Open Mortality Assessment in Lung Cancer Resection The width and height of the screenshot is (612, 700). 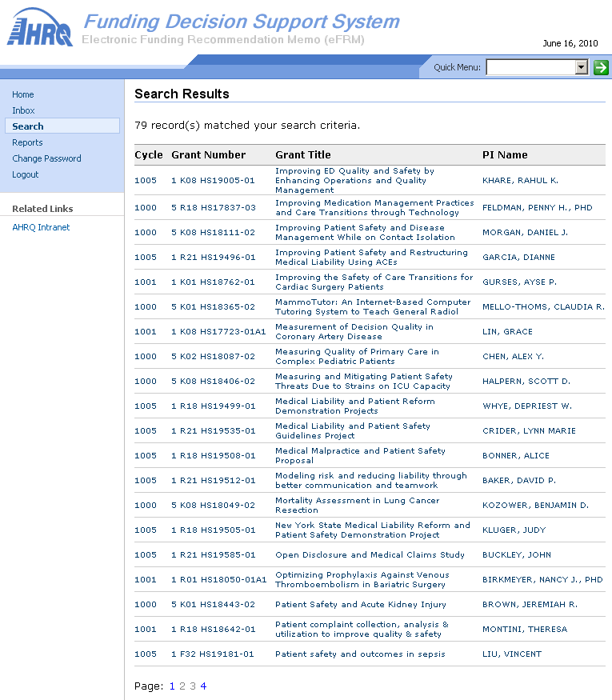click(357, 505)
